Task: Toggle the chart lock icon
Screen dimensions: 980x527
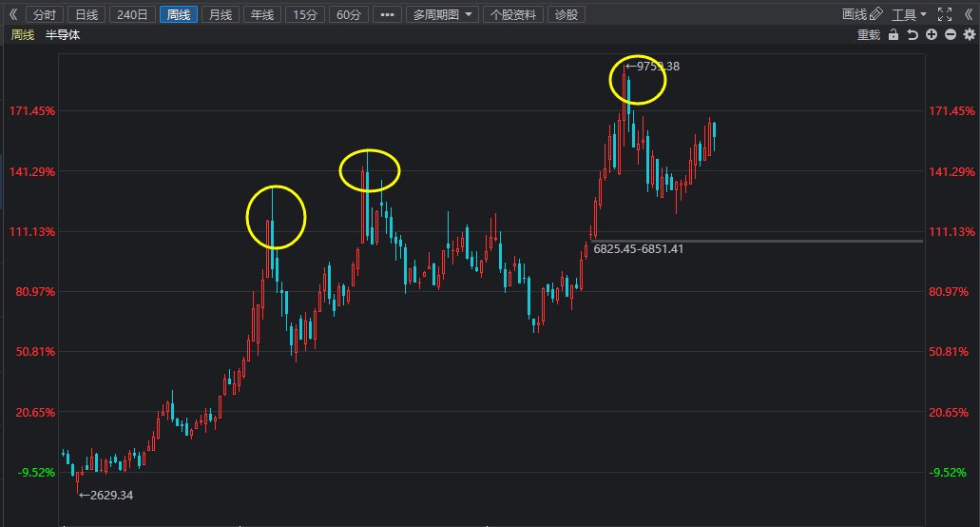Action: (x=894, y=35)
